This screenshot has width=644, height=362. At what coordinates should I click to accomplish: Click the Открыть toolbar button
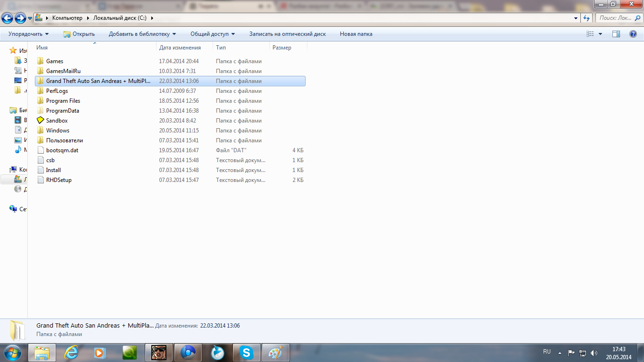coord(79,34)
